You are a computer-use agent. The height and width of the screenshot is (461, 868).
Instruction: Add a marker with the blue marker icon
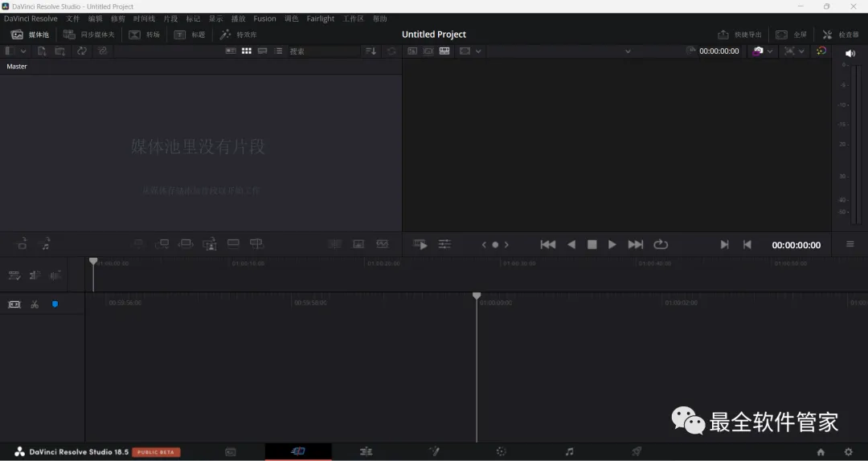tap(55, 304)
